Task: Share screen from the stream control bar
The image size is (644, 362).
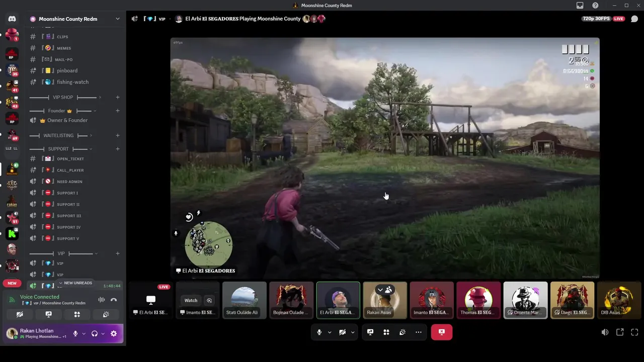Action: 370,332
